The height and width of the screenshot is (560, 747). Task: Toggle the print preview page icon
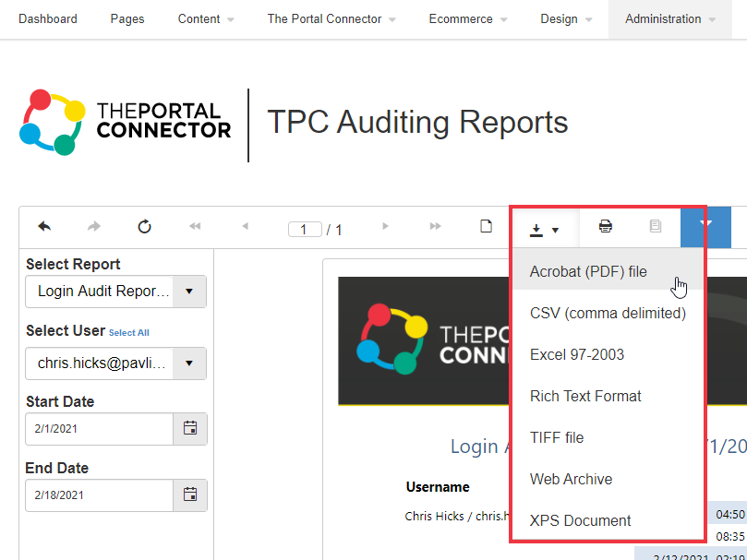486,226
